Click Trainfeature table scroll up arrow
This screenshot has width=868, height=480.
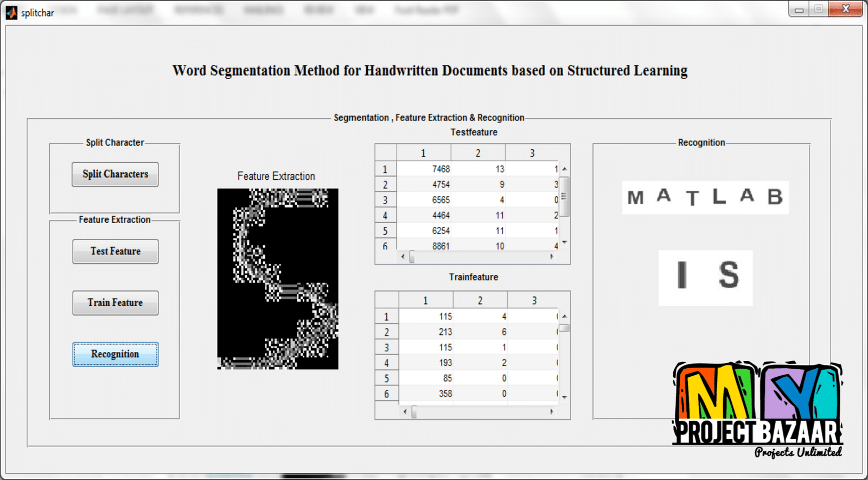(x=564, y=316)
